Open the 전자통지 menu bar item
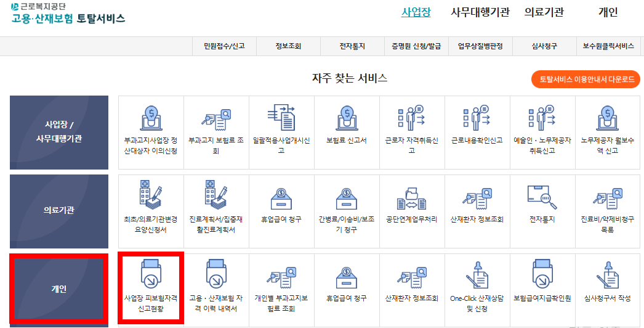 (x=352, y=46)
